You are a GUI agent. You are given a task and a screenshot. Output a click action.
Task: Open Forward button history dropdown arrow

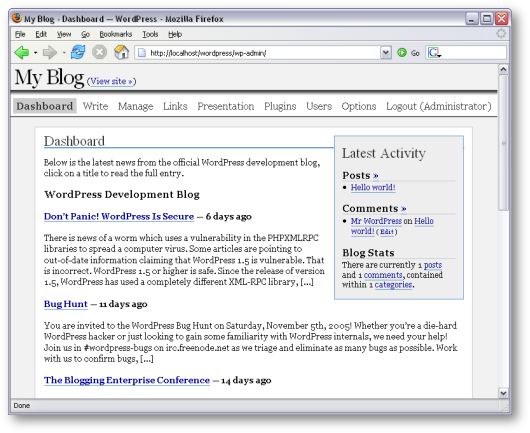tap(64, 53)
